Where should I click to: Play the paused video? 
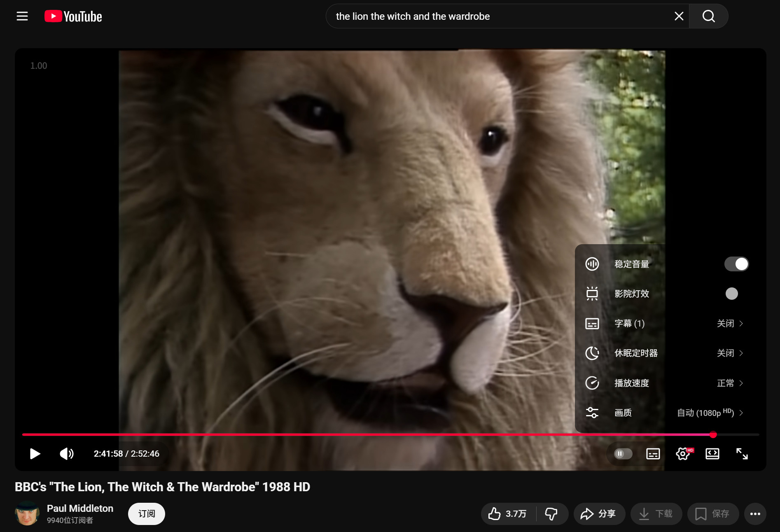[x=35, y=454]
